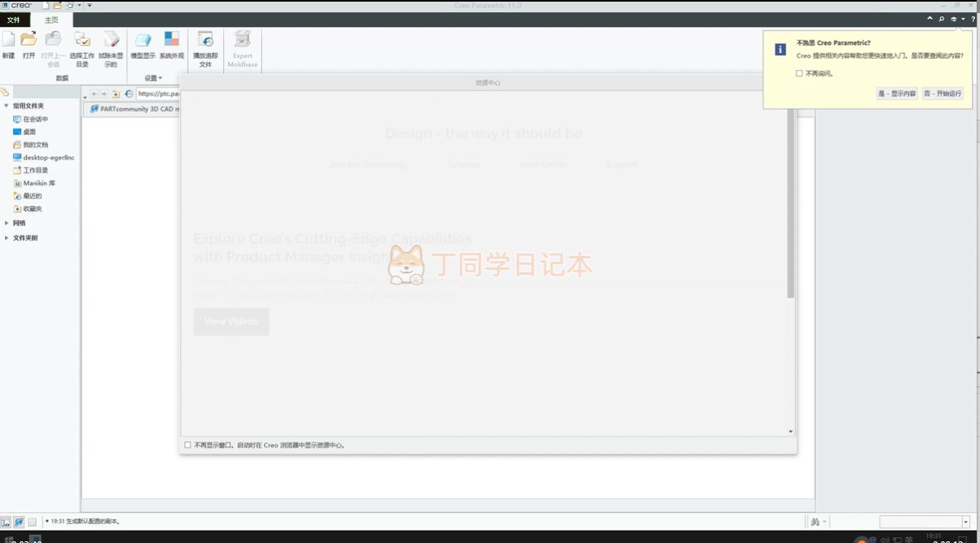Image resolution: width=980 pixels, height=543 pixels.
Task: Switch to the 主页 ribbon tab
Action: [51, 20]
